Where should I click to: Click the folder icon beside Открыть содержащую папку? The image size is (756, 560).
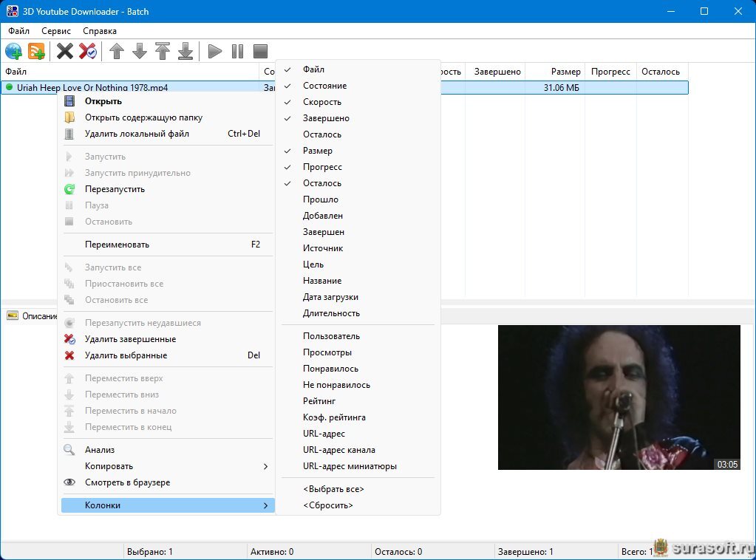point(69,117)
